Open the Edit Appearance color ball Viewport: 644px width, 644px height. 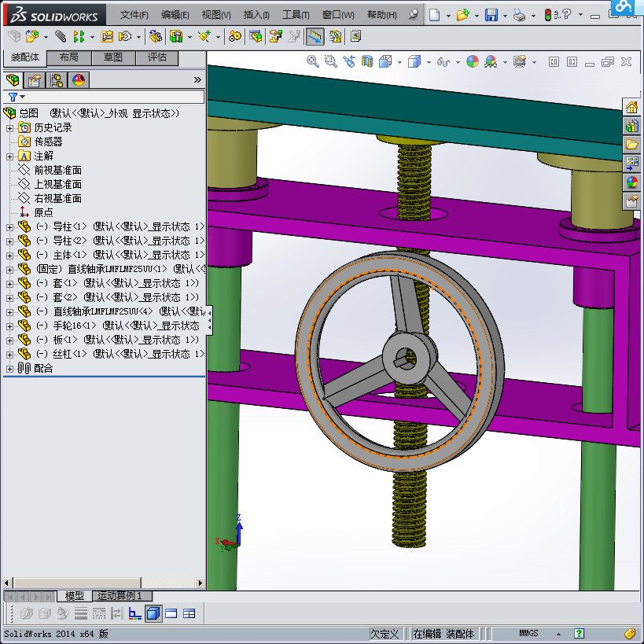point(473,61)
